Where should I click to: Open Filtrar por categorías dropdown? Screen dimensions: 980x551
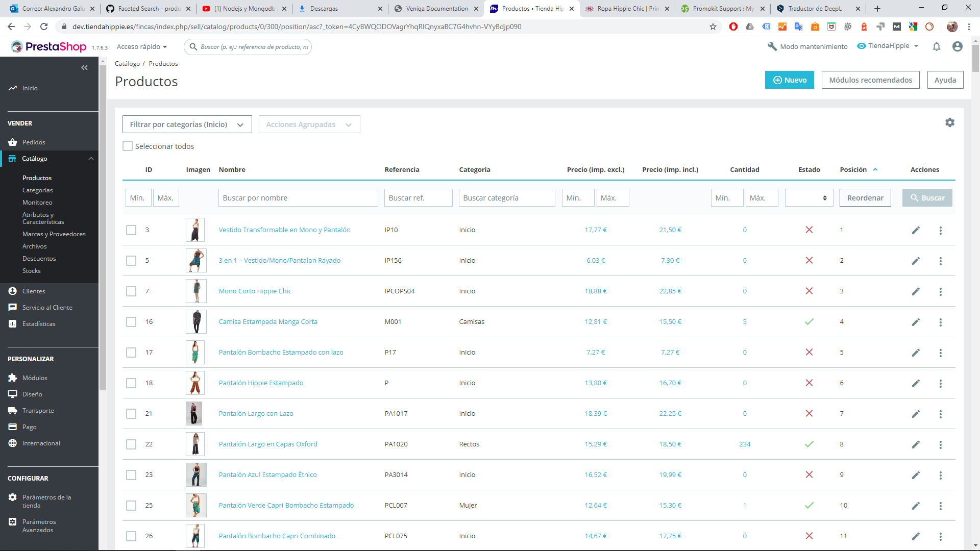[187, 124]
